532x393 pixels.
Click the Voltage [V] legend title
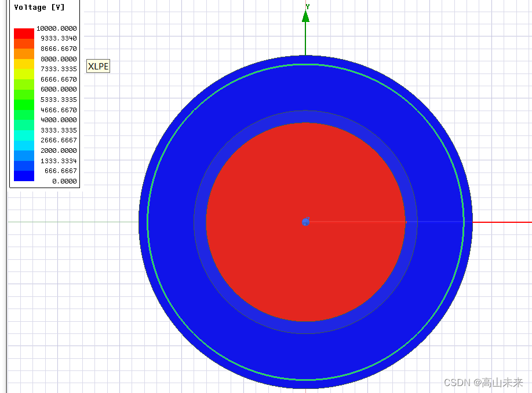tap(39, 7)
